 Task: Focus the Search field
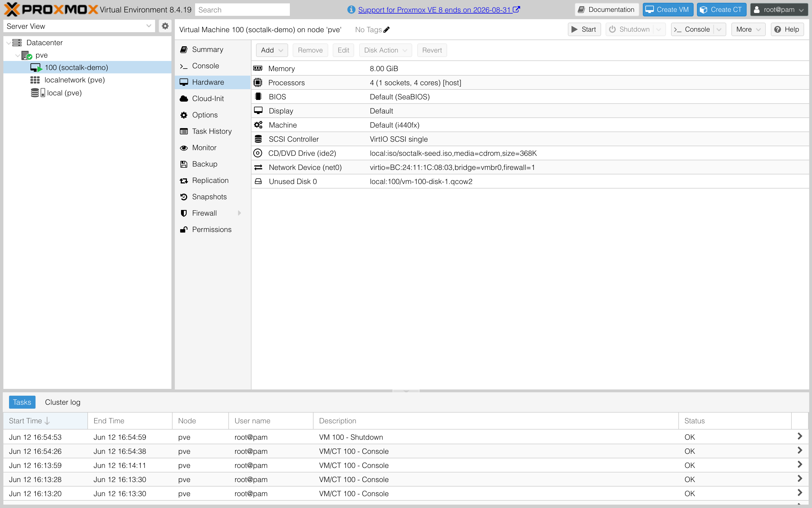coord(242,10)
